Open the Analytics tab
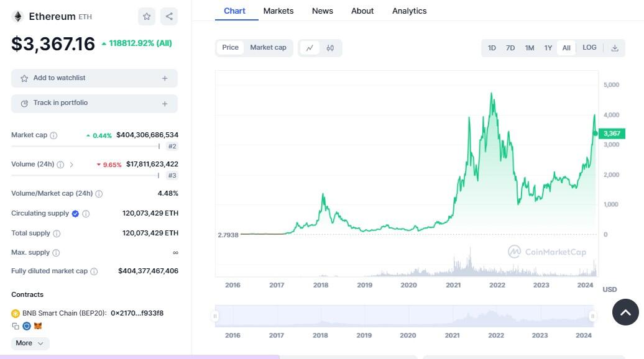644x359 pixels. click(410, 11)
